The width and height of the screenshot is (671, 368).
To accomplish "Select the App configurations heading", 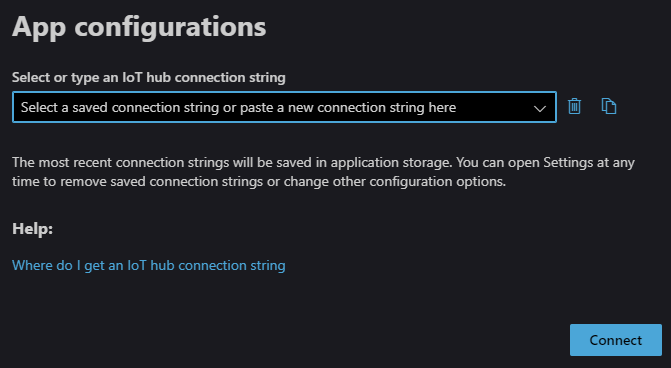I will pyautogui.click(x=139, y=27).
